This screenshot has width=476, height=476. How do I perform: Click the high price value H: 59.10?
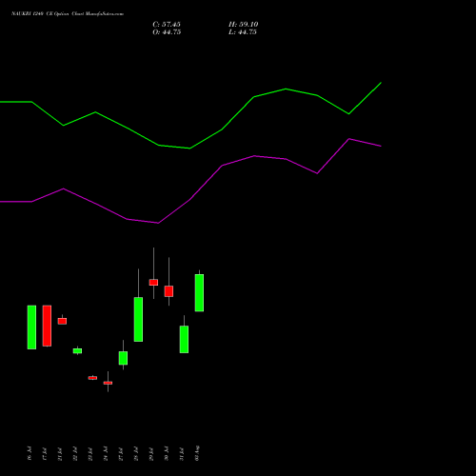click(244, 25)
